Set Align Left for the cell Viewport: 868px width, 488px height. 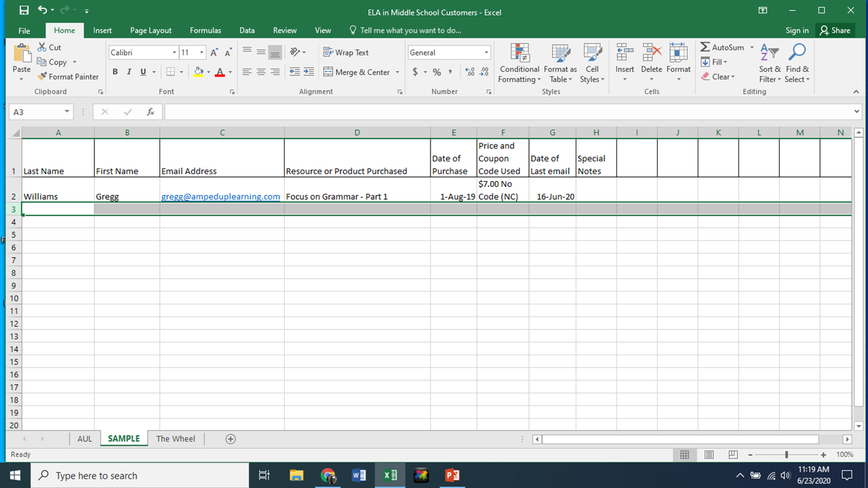click(x=247, y=72)
